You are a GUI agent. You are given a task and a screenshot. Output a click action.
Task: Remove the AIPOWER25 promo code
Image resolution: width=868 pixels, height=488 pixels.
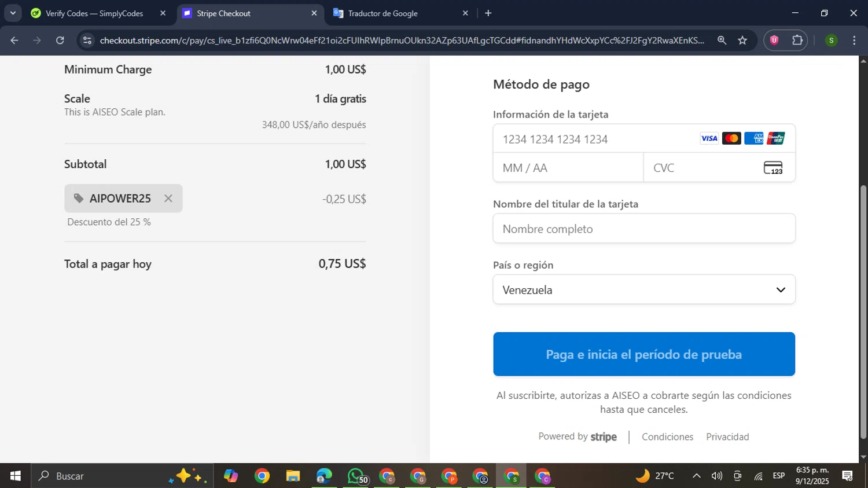168,199
